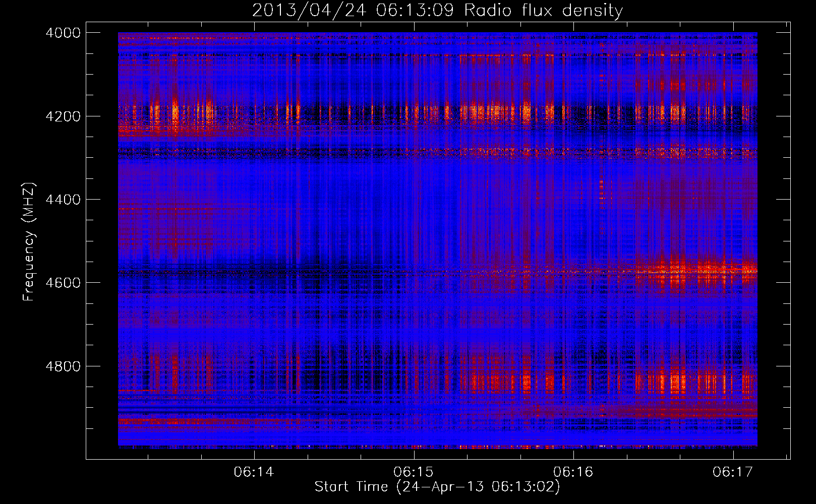Click the 4400 frequency axis label
This screenshot has width=816, height=504.
pos(63,200)
